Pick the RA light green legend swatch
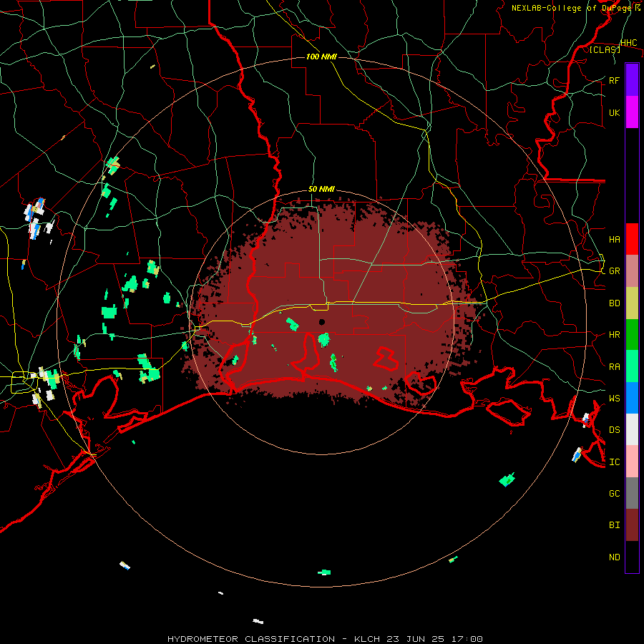This screenshot has width=644, height=644. pos(632,366)
